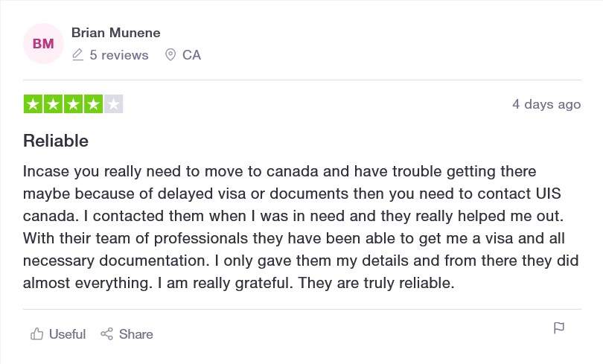603x364 pixels.
Task: Click the grey fifth rating star
Action: pos(113,103)
